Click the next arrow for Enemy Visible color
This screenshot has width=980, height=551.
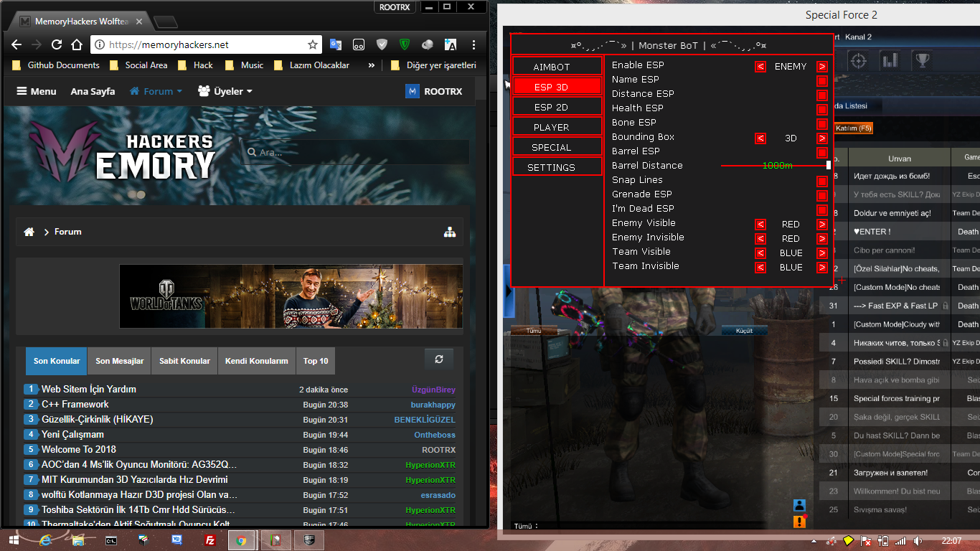(x=822, y=224)
